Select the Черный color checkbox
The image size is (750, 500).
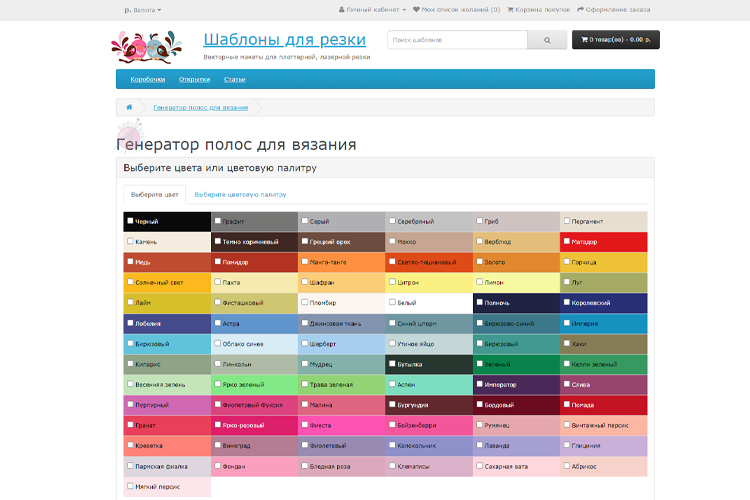tap(130, 221)
